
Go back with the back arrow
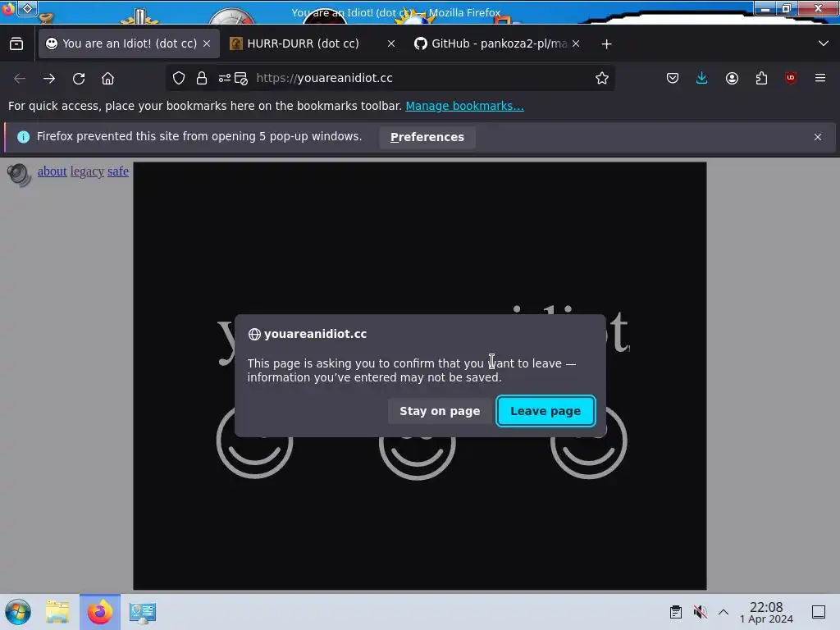20,79
